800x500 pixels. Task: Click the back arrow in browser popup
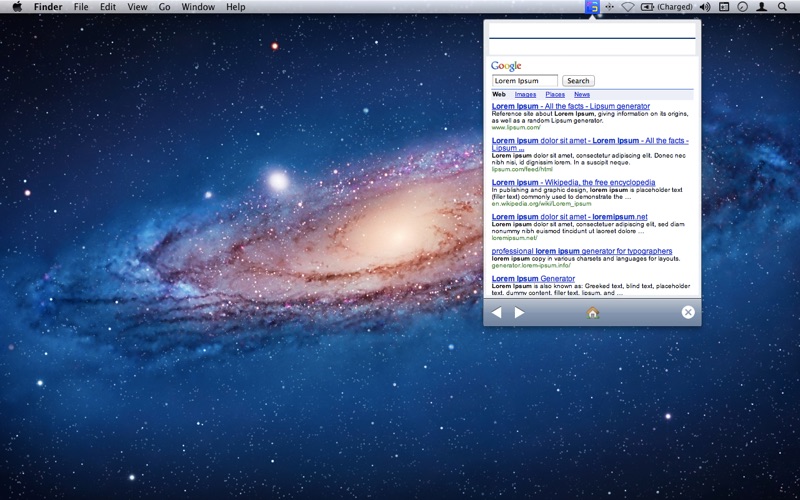tap(497, 313)
